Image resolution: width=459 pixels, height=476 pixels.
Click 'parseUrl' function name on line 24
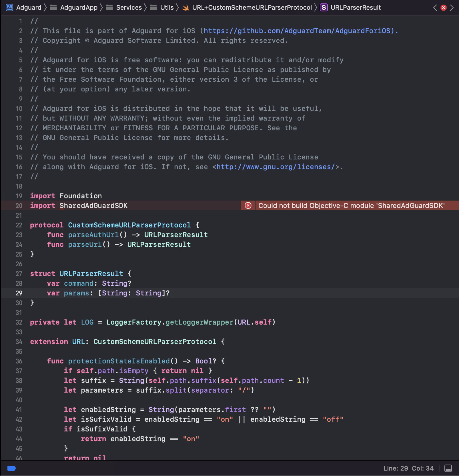tap(85, 245)
